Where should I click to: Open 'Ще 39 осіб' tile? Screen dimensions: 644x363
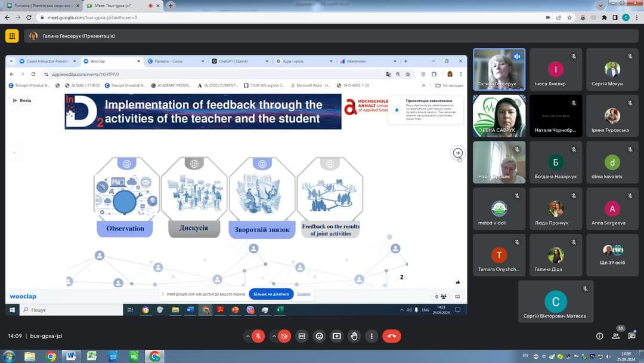[x=612, y=255]
